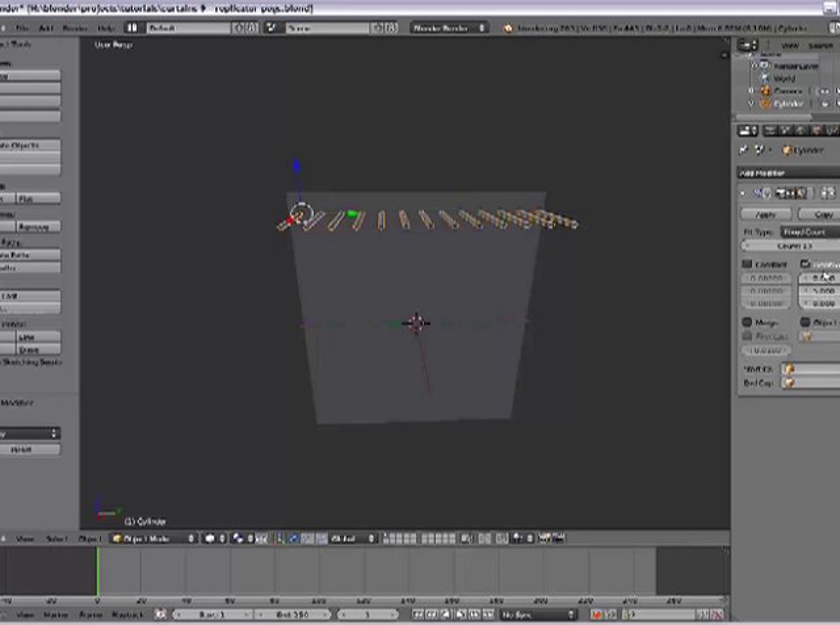Open the Marker menu in timeline
840x625 pixels.
coord(56,615)
